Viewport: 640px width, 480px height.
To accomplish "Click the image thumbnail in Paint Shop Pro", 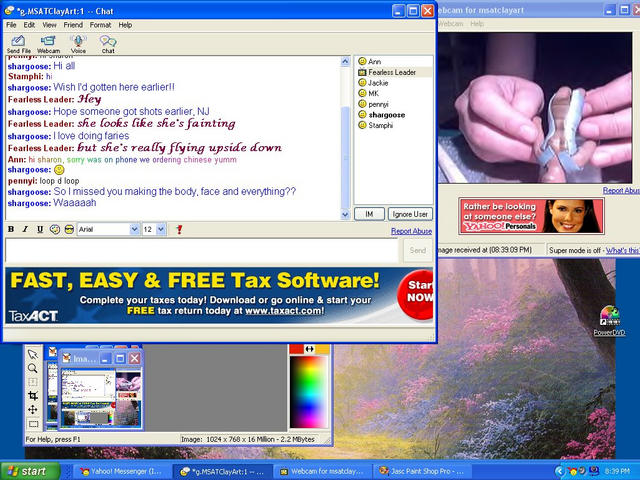I will pos(101,397).
